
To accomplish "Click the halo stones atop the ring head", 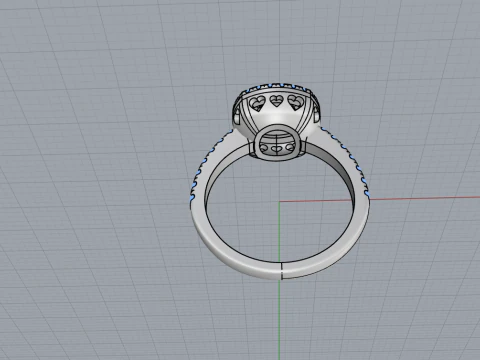I will coord(277,86).
